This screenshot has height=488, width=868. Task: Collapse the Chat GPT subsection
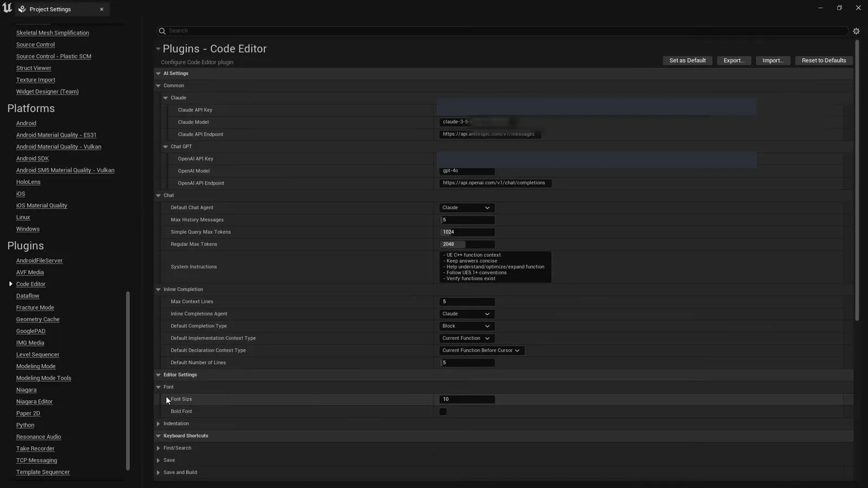(x=165, y=147)
